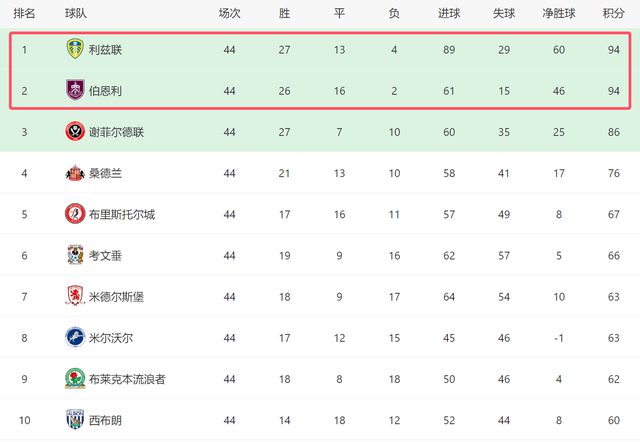Click the Bristol City (布里斯托尔城) crest
640x442 pixels.
(x=74, y=214)
